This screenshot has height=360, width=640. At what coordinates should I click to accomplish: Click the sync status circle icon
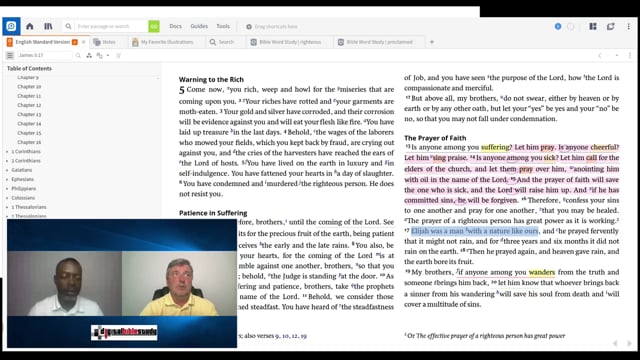571,27
